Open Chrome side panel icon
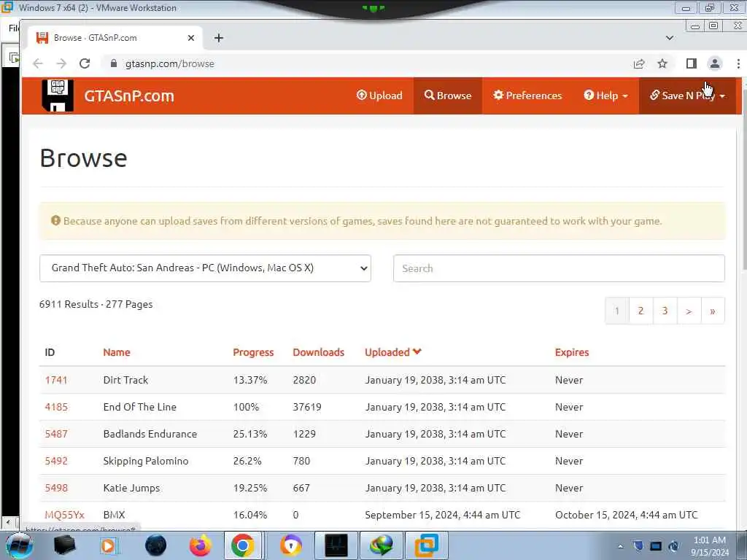 pos(692,63)
